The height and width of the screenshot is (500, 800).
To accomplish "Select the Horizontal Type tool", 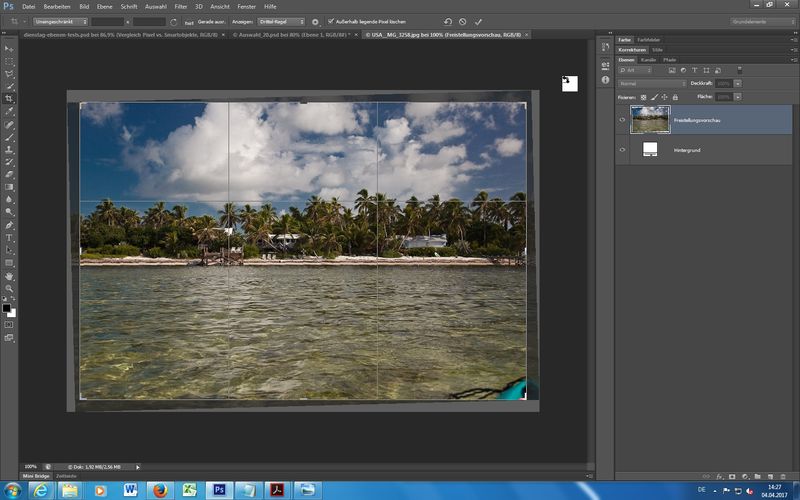I will 10,238.
